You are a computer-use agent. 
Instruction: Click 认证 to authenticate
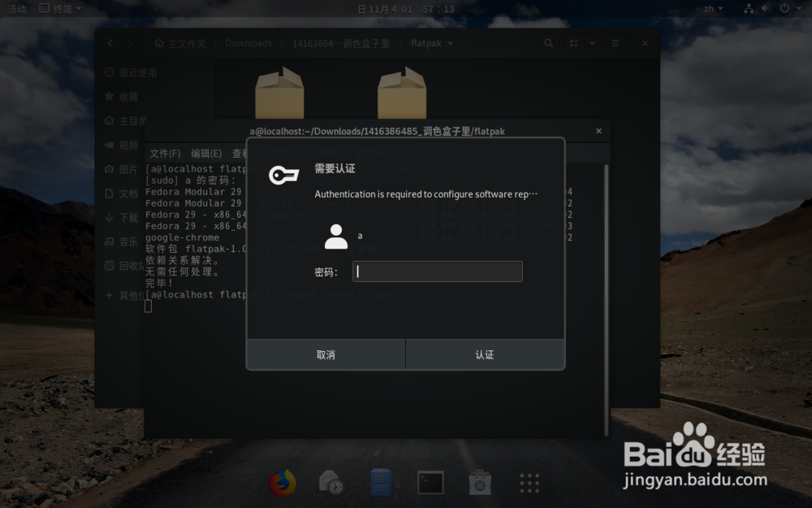pos(485,354)
